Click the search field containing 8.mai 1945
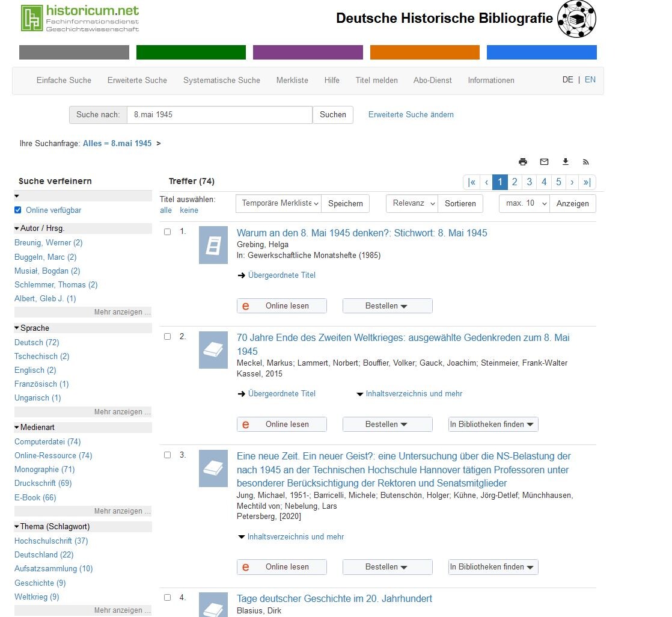This screenshot has height=617, width=672. point(219,114)
